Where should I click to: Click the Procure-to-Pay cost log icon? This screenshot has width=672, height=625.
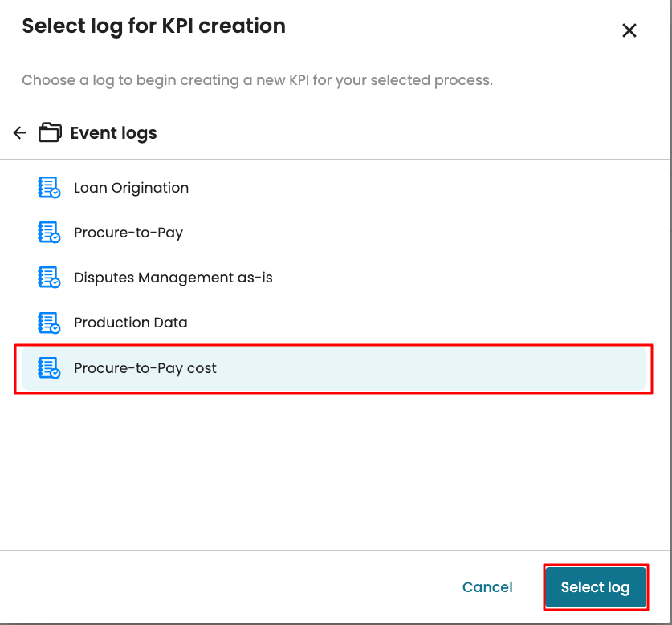click(49, 369)
